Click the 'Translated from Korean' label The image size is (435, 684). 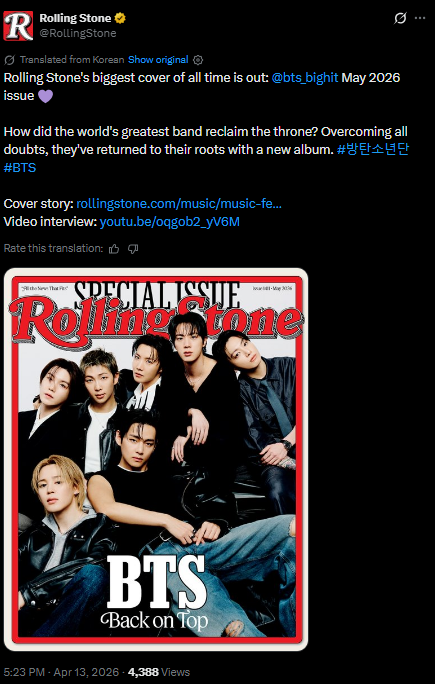tap(72, 60)
